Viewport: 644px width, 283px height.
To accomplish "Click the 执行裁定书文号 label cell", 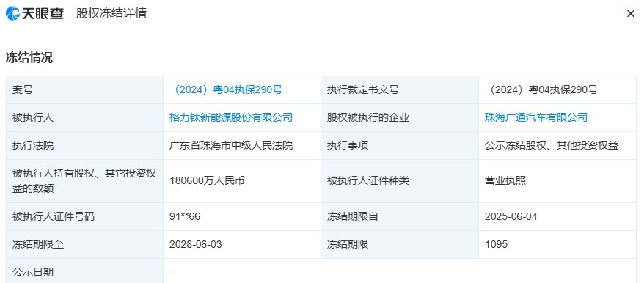I will (x=400, y=90).
